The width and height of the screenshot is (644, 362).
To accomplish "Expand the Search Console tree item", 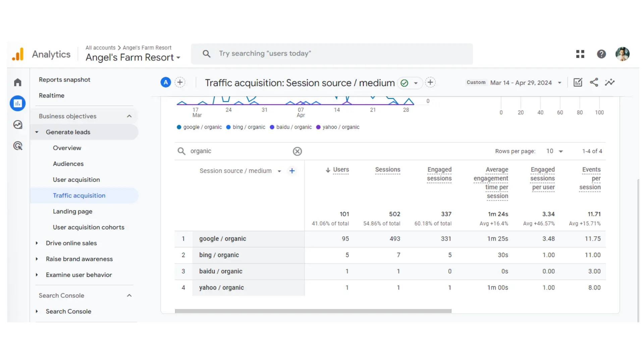I will [37, 311].
